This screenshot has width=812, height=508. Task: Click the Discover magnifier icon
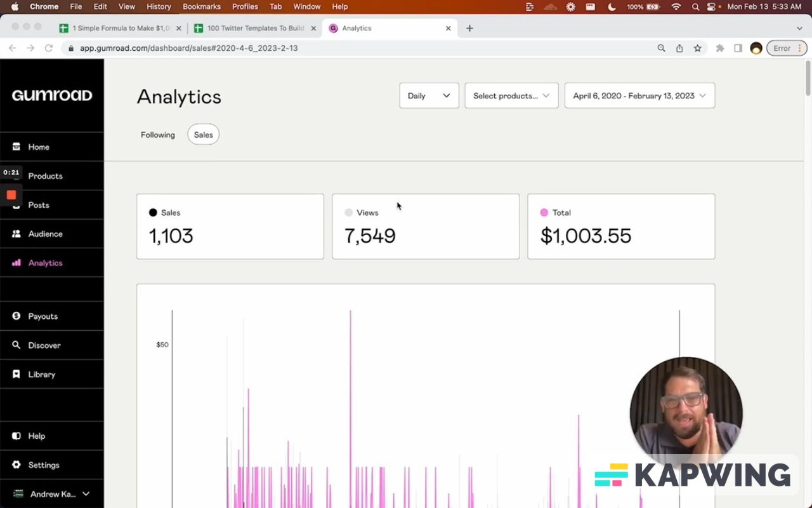(x=16, y=345)
